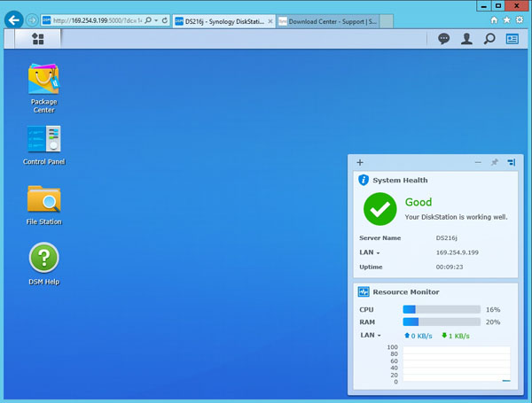Open browser Tools gear icon
532x403 pixels.
click(x=520, y=20)
